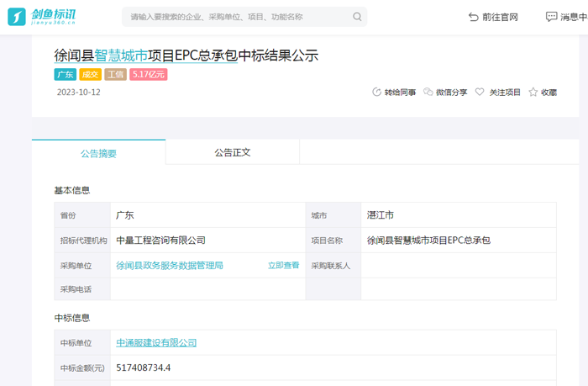Click the 前往官网 return arrow icon
Image resolution: width=588 pixels, height=386 pixels.
coord(474,17)
